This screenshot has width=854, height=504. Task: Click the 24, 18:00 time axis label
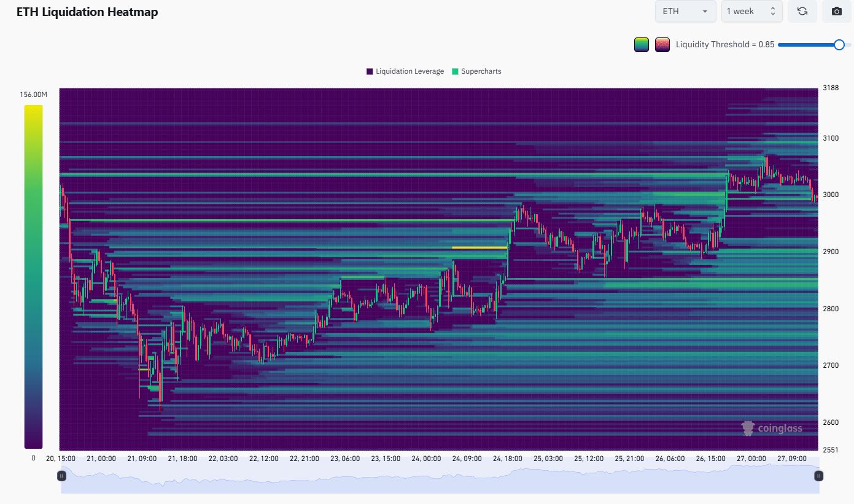tap(507, 459)
